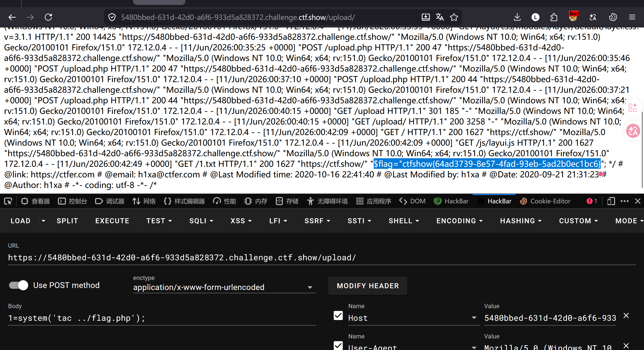Open the 网络 network tab
The width and height of the screenshot is (644, 350).
coord(144,201)
